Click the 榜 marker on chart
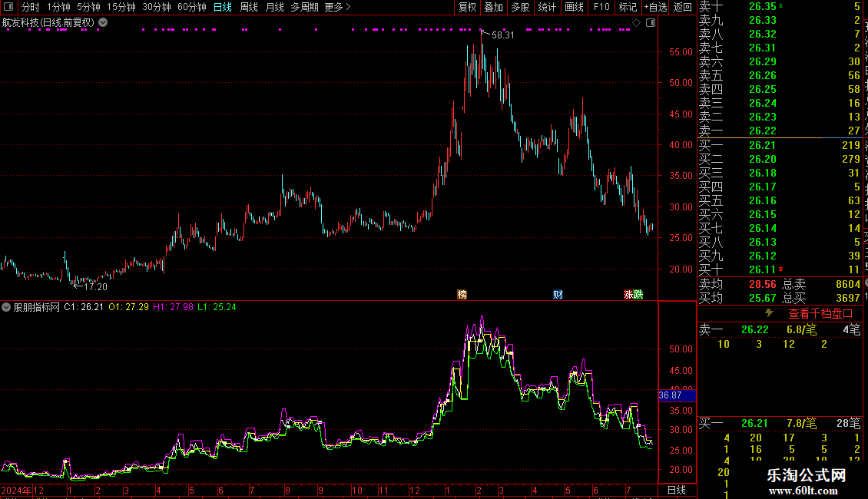 (462, 294)
